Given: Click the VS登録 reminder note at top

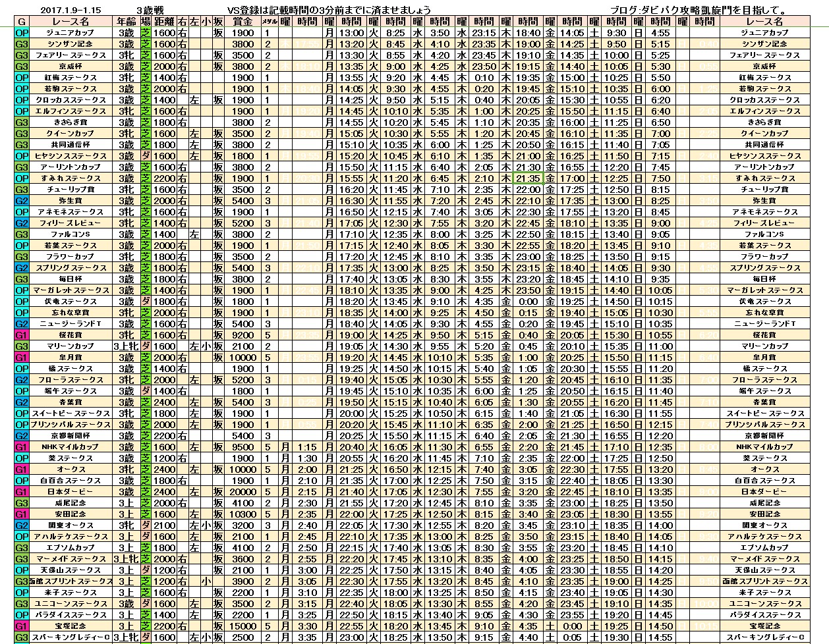Looking at the screenshot, I should [x=329, y=10].
